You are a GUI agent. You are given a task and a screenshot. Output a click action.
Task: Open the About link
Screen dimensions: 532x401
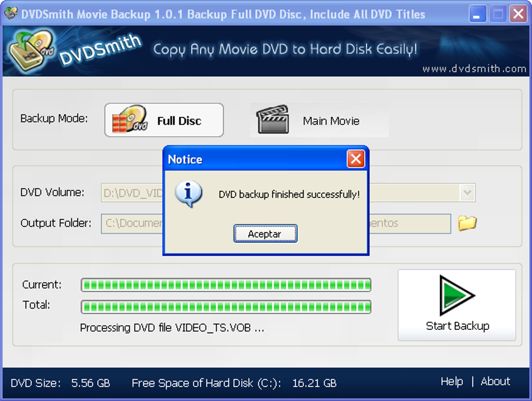click(x=495, y=382)
